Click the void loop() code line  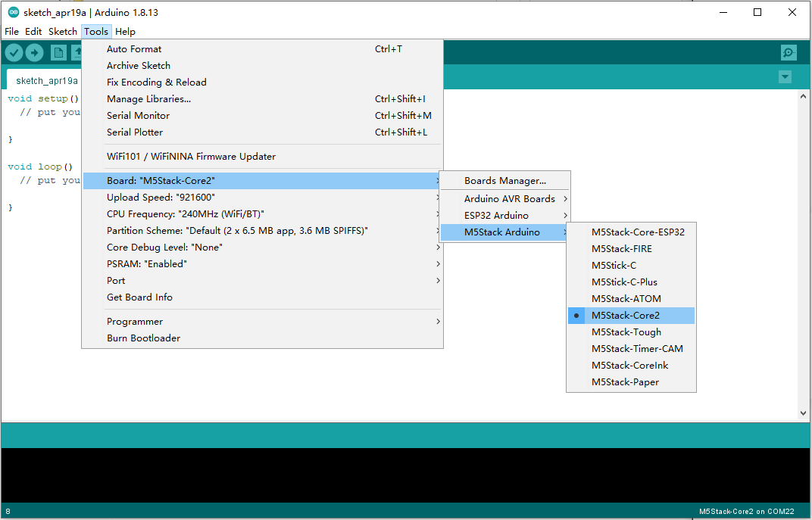40,167
